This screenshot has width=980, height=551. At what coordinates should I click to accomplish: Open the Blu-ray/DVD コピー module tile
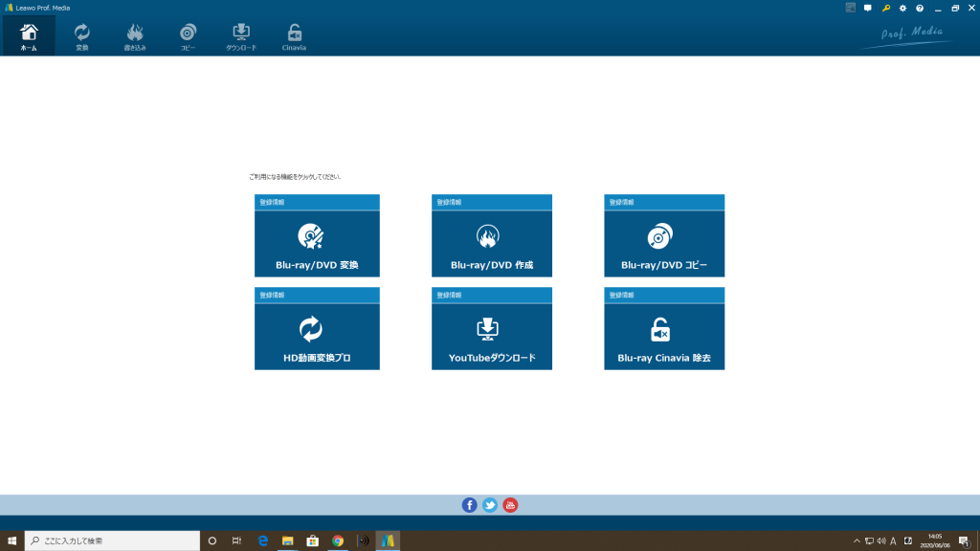663,243
